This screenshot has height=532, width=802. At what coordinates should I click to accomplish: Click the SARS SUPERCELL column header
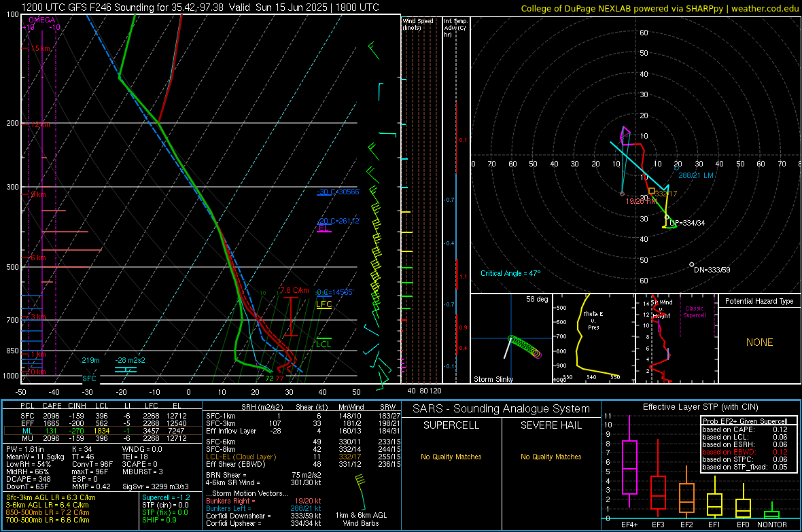coord(451,425)
